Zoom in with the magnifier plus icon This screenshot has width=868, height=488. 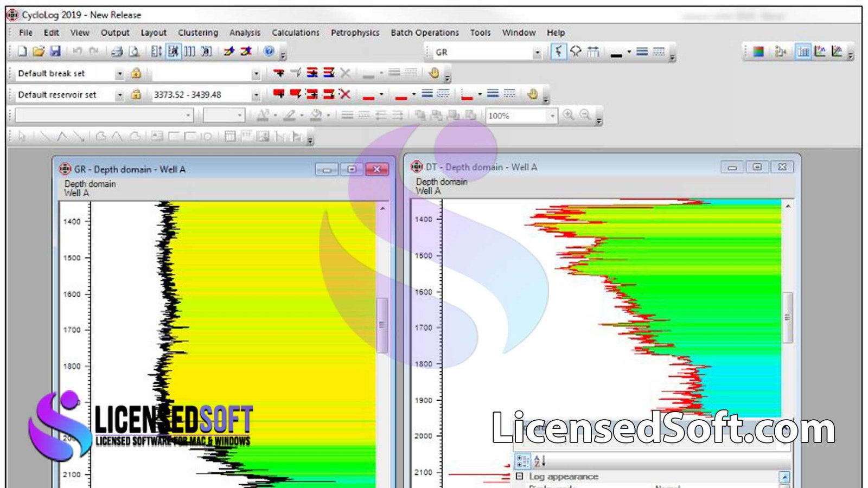(569, 115)
